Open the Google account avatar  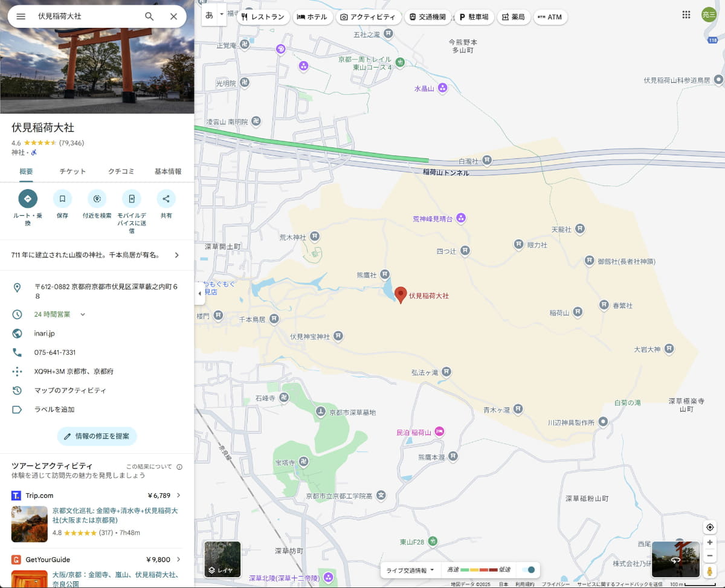(709, 15)
